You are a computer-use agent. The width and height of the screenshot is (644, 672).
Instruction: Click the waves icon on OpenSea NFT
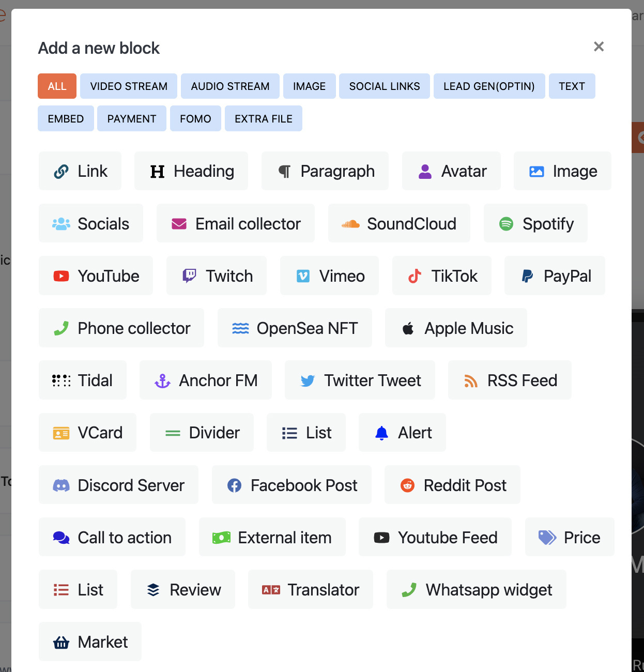click(x=240, y=328)
